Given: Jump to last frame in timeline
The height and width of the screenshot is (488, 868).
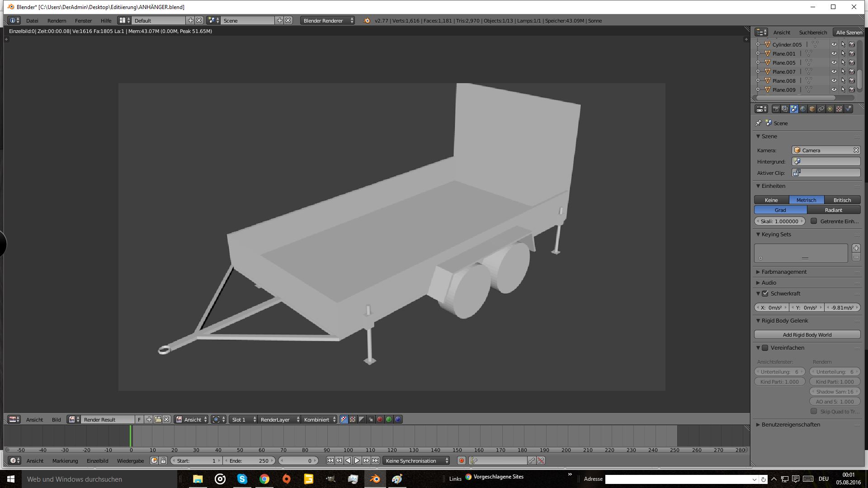Looking at the screenshot, I should (375, 460).
